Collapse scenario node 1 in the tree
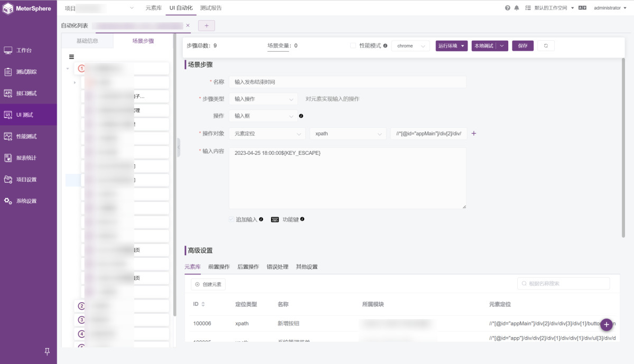This screenshot has height=364, width=634. click(68, 68)
